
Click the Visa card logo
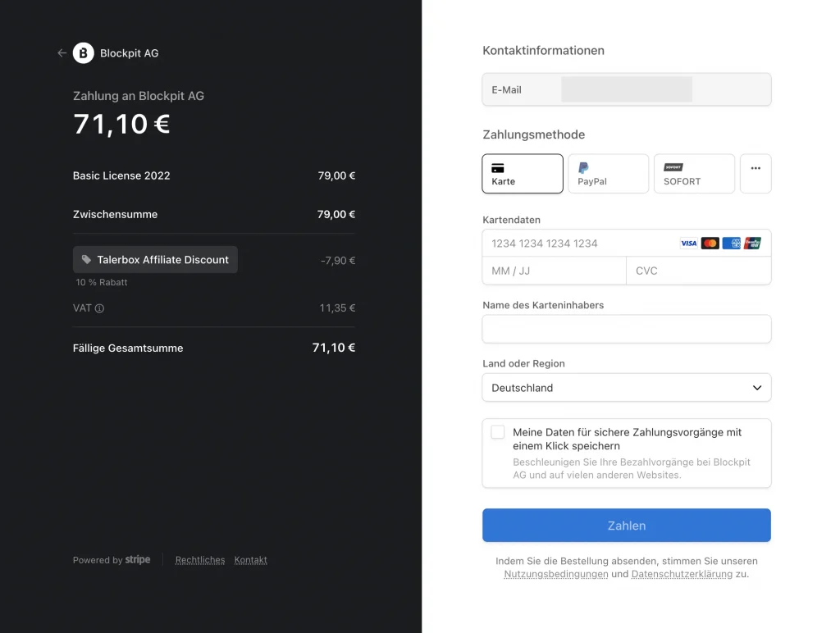pyautogui.click(x=688, y=244)
